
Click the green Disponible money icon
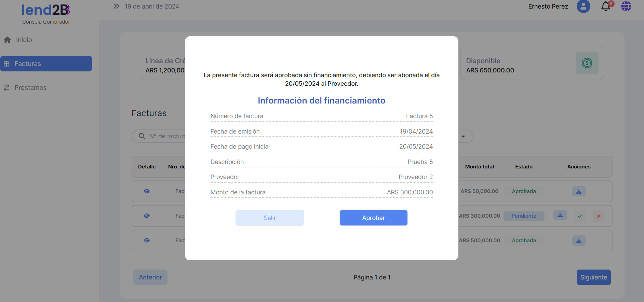[x=587, y=63]
